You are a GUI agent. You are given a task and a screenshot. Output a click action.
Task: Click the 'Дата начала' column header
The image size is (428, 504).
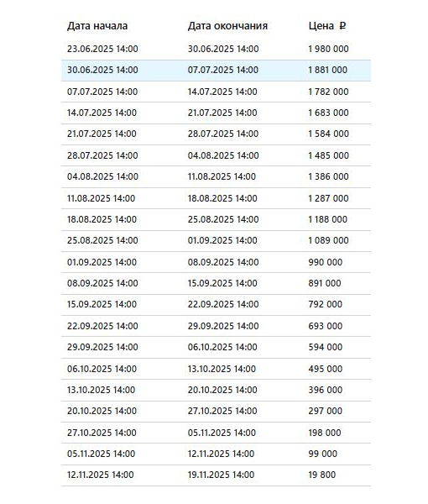pos(97,26)
